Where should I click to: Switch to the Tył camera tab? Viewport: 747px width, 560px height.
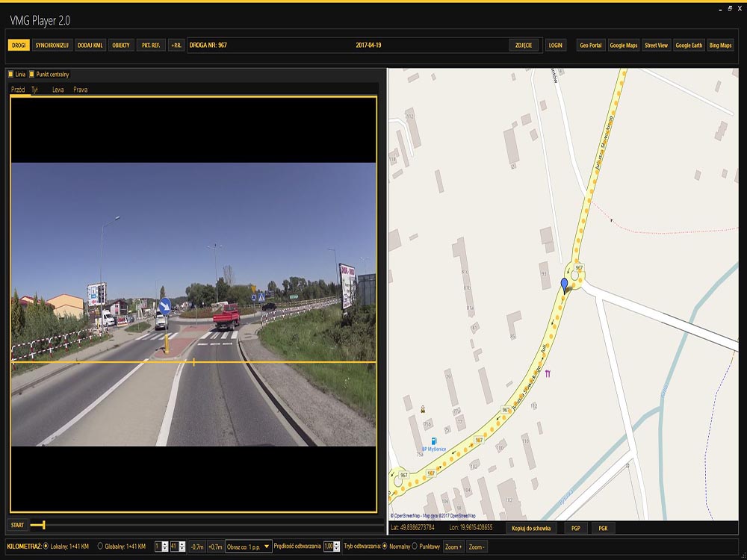[34, 90]
